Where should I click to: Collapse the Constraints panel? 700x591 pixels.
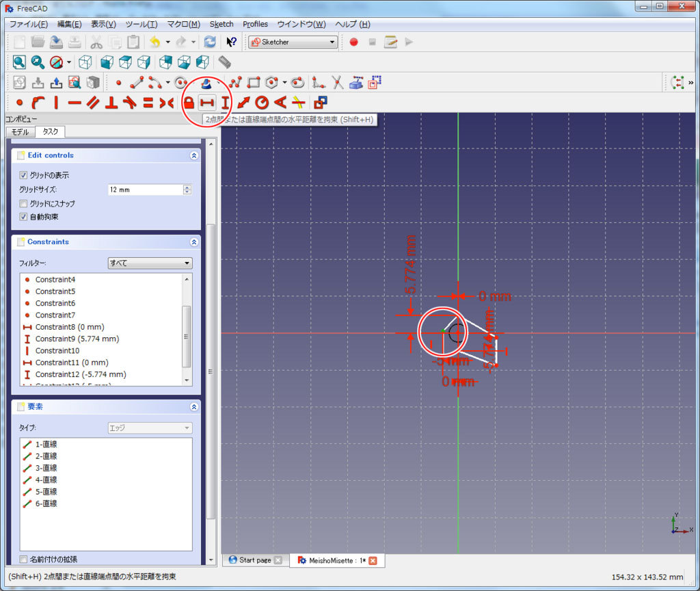click(x=193, y=242)
